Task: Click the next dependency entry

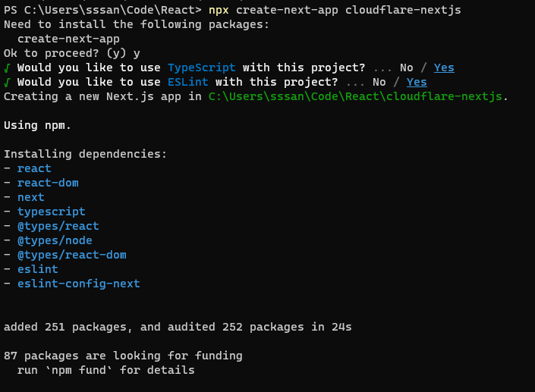Action: click(31, 197)
